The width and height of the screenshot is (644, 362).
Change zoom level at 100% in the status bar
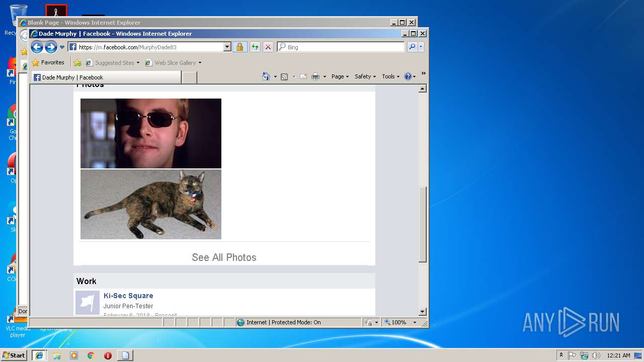[396, 322]
